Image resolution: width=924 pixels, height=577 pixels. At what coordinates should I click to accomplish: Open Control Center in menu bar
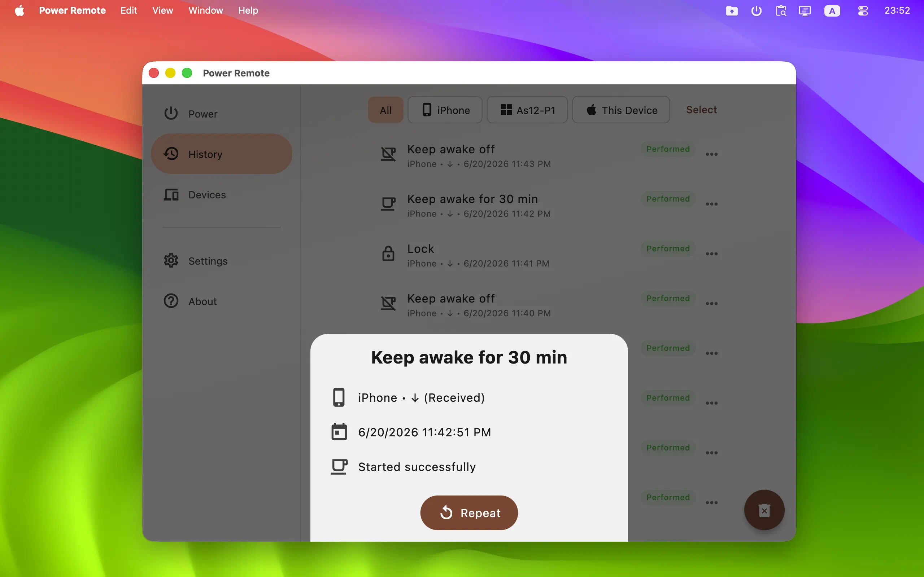863,11
